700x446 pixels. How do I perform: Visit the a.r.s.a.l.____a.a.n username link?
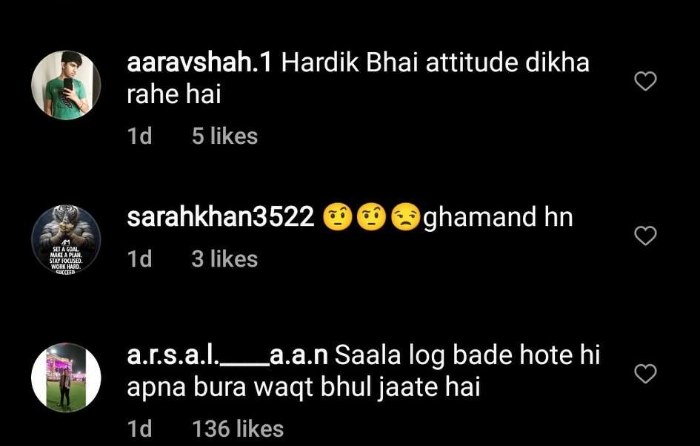click(x=227, y=356)
